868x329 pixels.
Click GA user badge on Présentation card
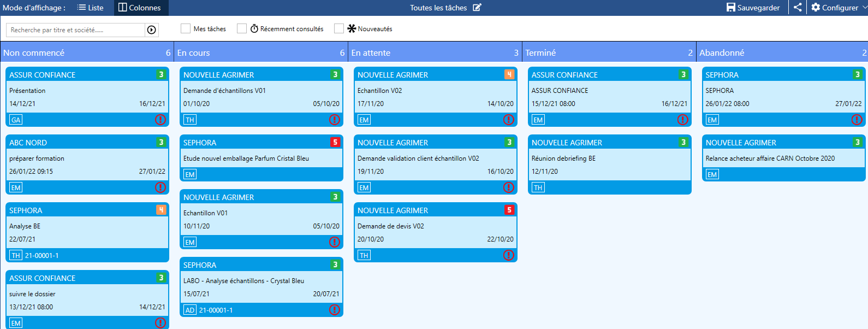pyautogui.click(x=16, y=120)
